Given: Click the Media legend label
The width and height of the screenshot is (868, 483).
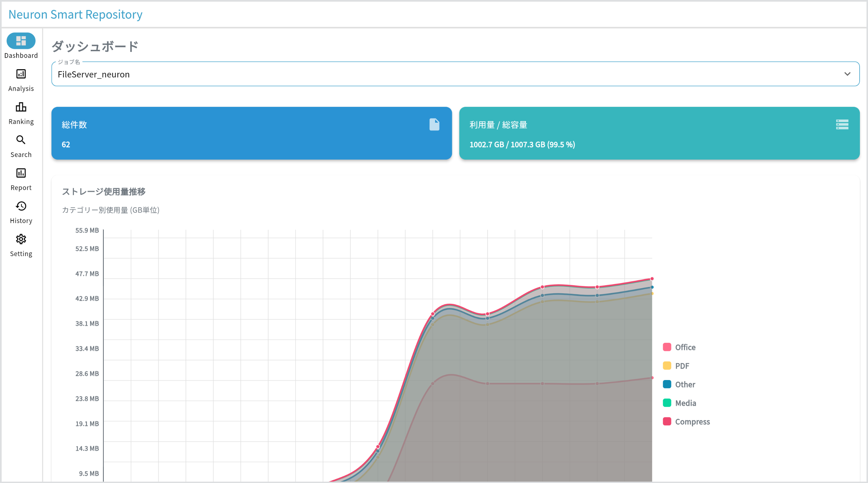Looking at the screenshot, I should click(x=686, y=403).
